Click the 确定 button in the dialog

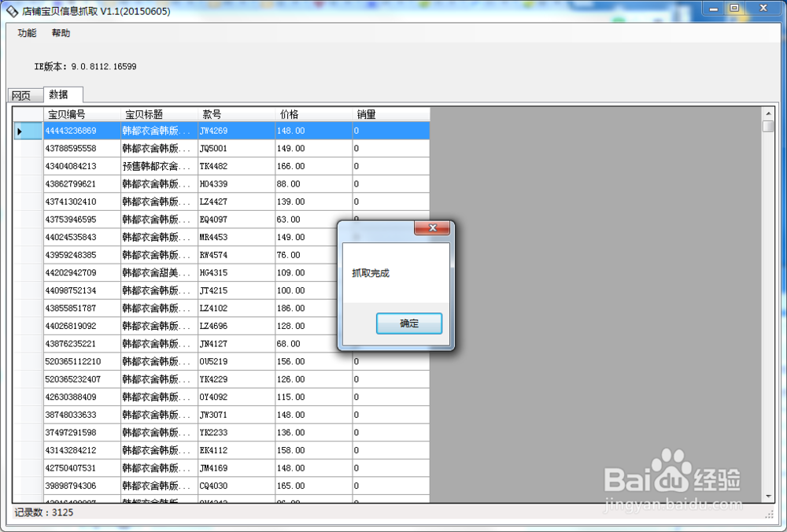[409, 323]
